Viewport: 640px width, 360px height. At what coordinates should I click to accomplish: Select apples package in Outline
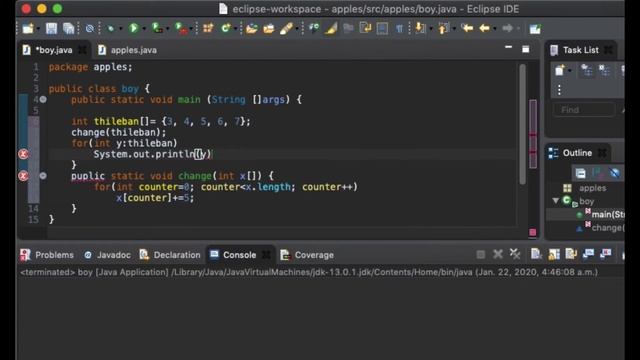click(x=592, y=188)
